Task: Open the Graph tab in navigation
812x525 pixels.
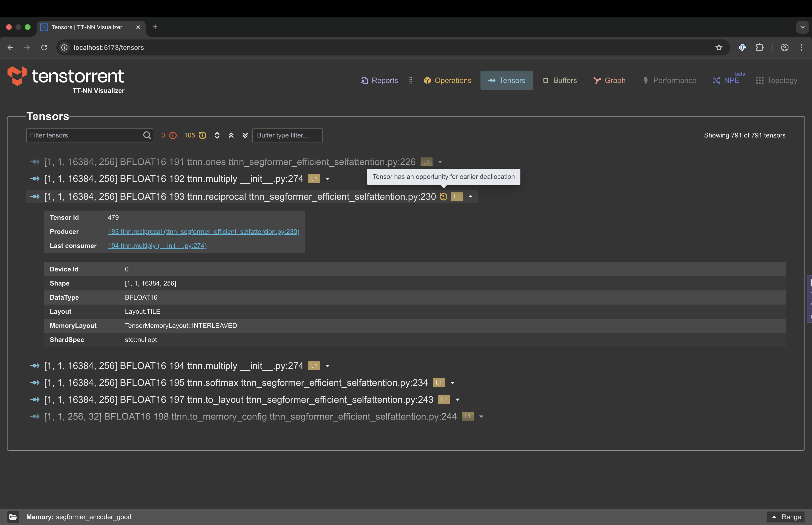Action: click(609, 80)
